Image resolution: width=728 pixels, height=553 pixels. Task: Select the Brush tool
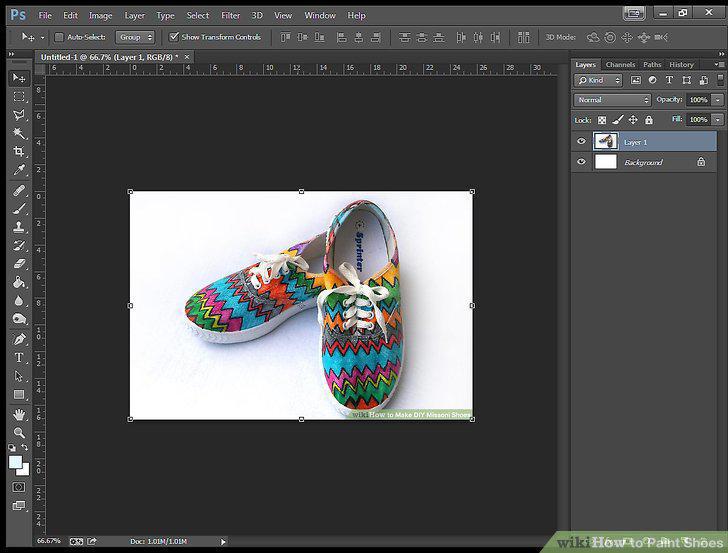pyautogui.click(x=19, y=209)
